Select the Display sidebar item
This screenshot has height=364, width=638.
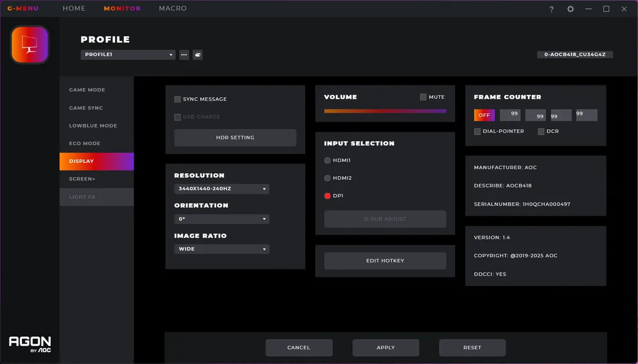(x=97, y=162)
